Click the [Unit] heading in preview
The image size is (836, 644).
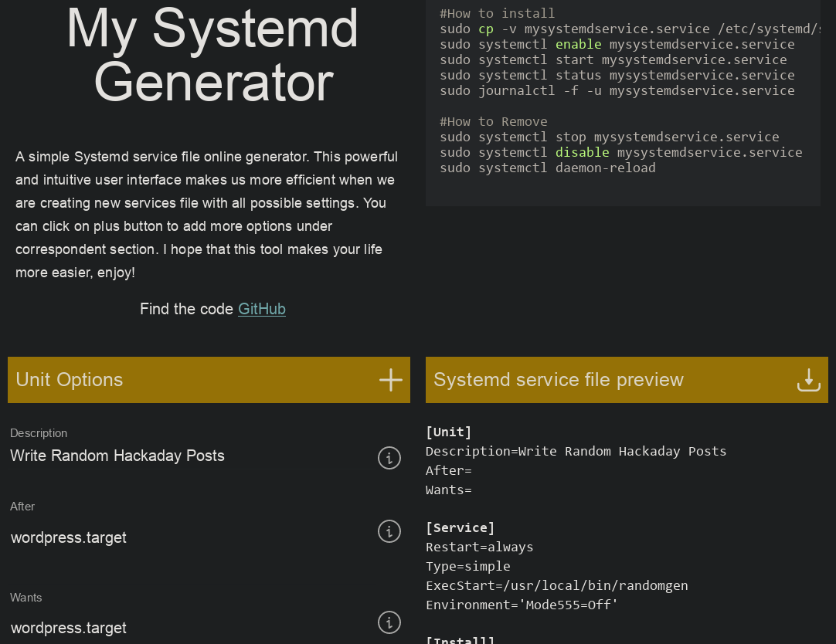(x=448, y=432)
